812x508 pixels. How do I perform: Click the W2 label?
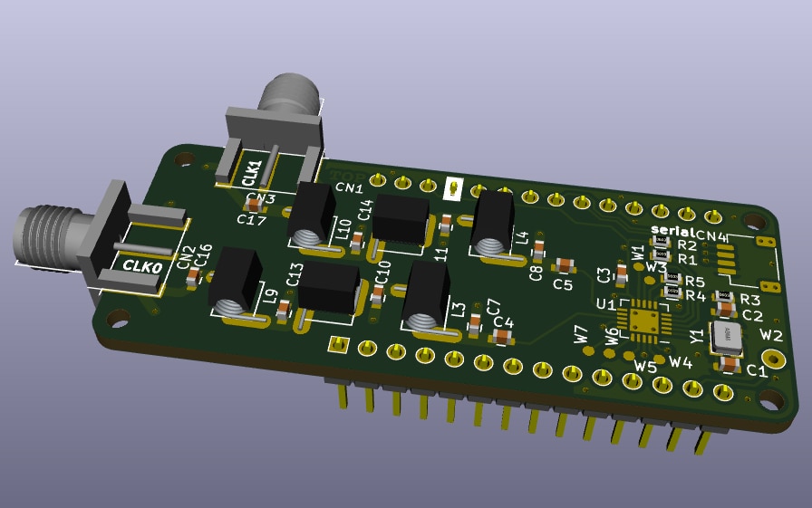(771, 335)
